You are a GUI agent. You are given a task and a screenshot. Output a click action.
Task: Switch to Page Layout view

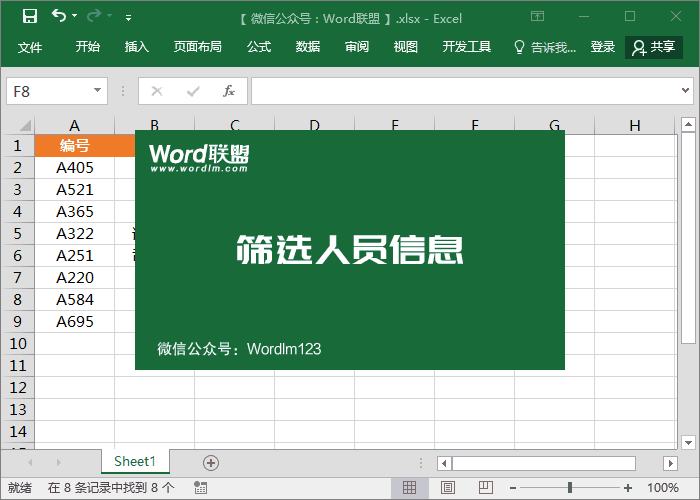coord(445,488)
